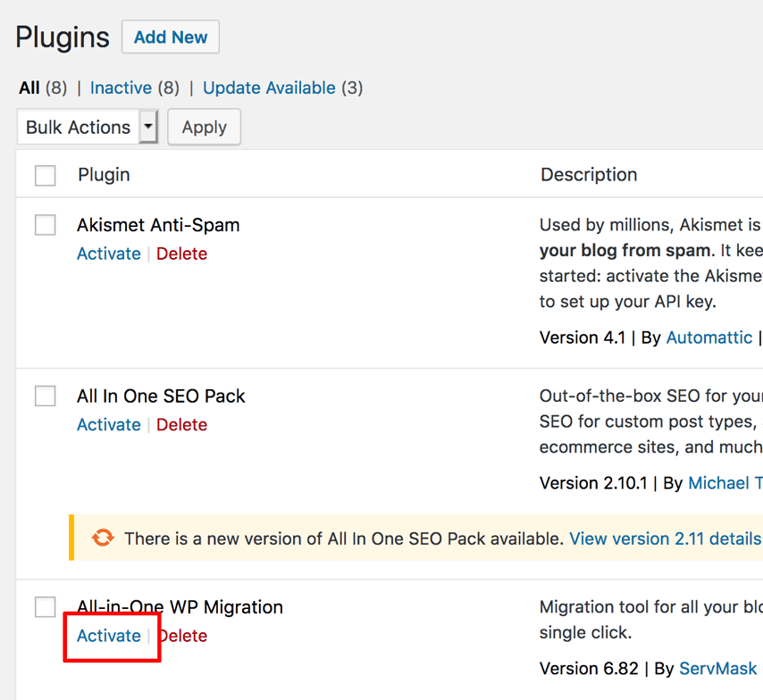Delete the All In One SEO Pack plugin

point(181,425)
